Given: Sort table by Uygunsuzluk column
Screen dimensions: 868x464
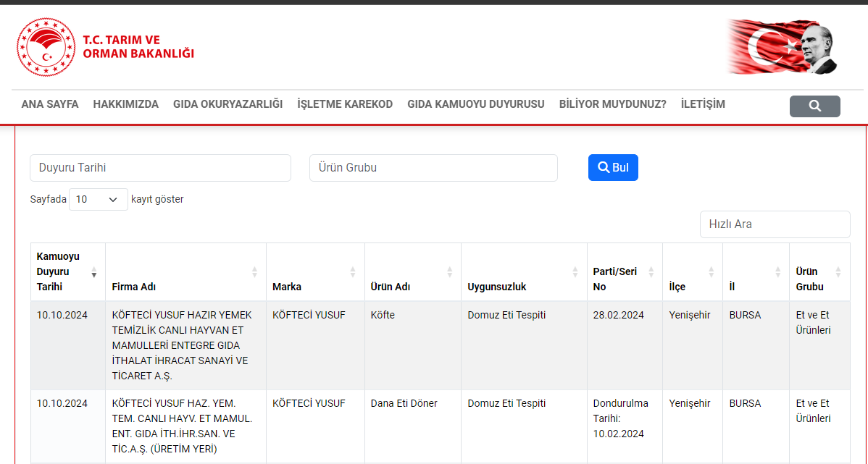Looking at the screenshot, I should tap(524, 271).
